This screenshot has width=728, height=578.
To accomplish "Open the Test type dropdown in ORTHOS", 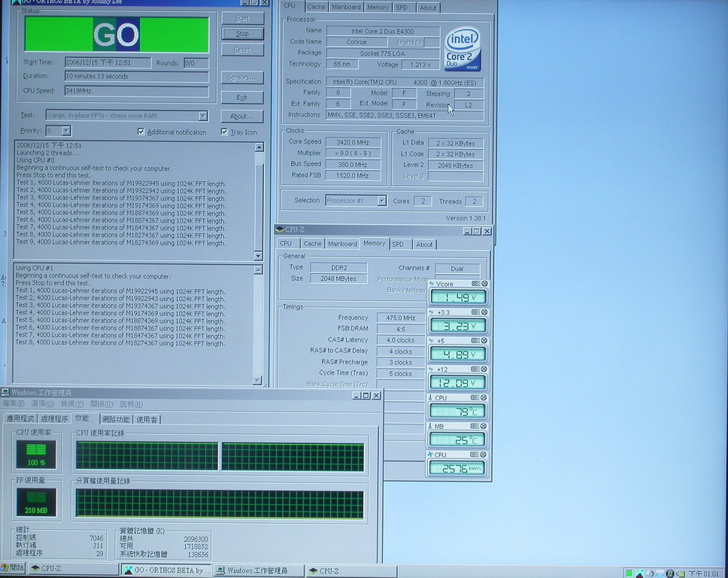I will pyautogui.click(x=203, y=116).
